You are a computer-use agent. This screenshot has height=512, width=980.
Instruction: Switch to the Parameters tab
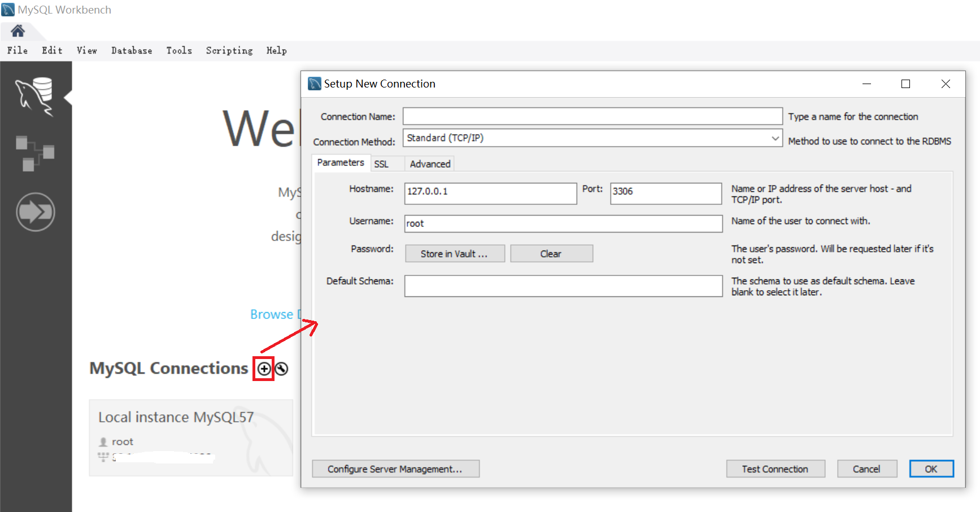click(x=341, y=163)
